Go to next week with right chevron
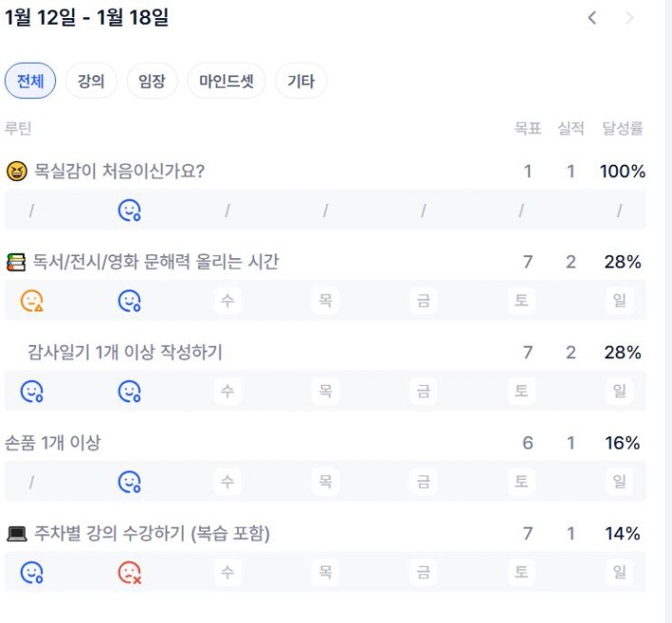 pyautogui.click(x=629, y=18)
